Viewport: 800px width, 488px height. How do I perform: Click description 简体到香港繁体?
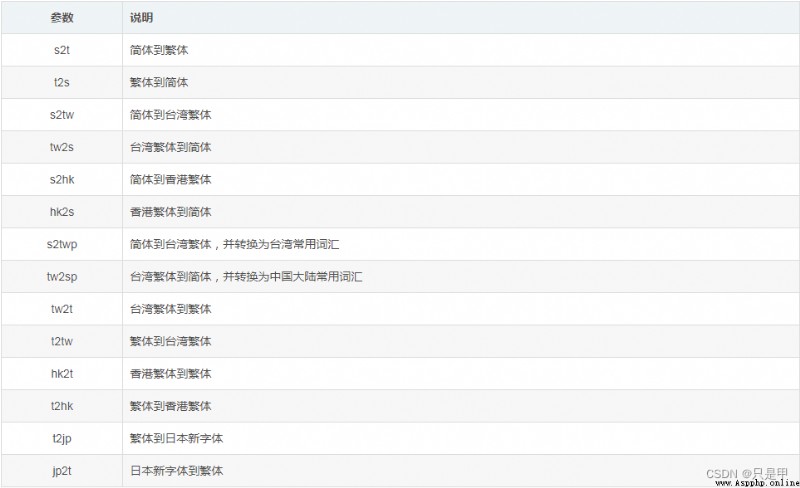point(170,180)
